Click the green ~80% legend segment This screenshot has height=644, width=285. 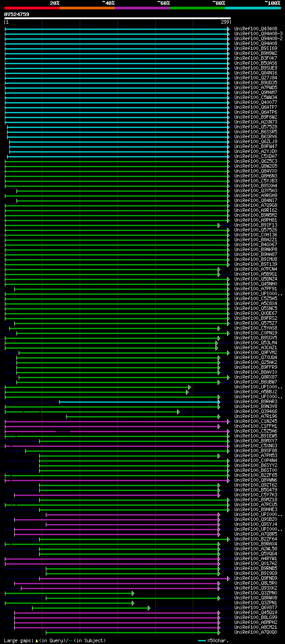coord(198,8)
